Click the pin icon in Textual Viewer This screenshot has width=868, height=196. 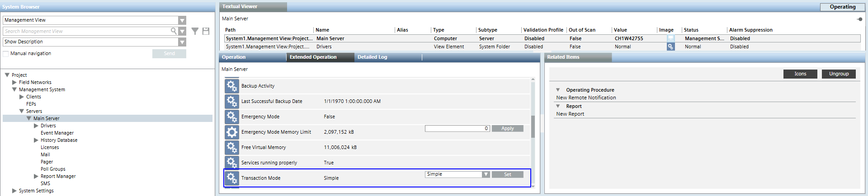[x=859, y=19]
